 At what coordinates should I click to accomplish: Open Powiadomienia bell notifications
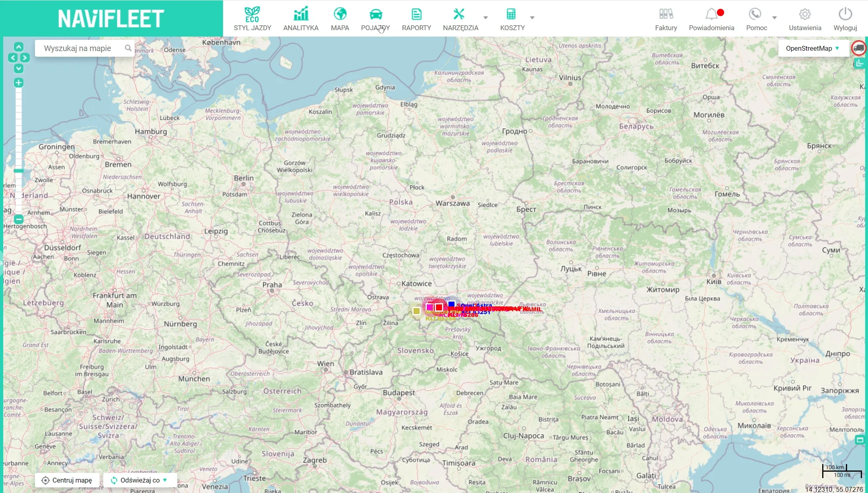click(x=711, y=19)
